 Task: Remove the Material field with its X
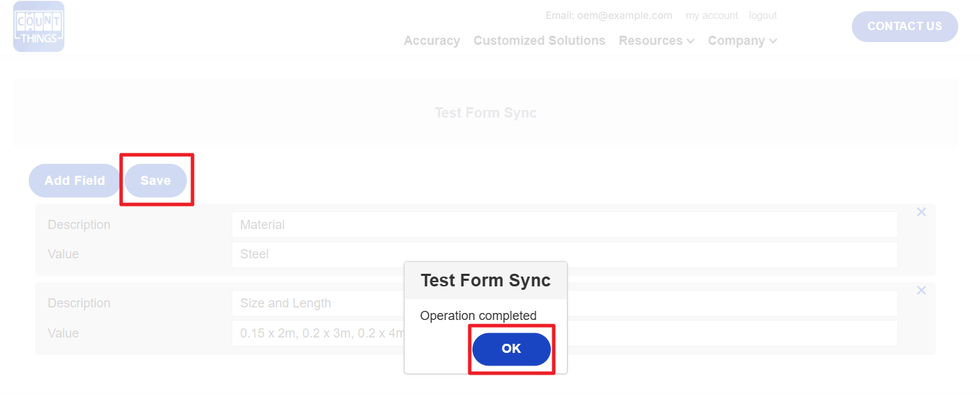(921, 212)
